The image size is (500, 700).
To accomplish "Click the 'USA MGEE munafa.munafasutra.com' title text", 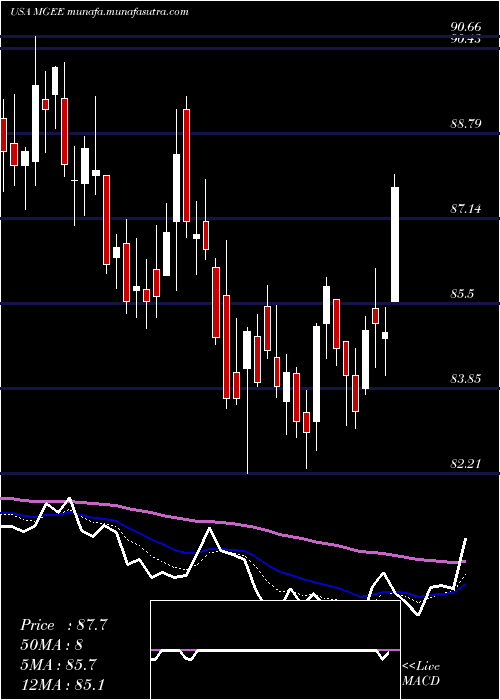I will pyautogui.click(x=99, y=12).
